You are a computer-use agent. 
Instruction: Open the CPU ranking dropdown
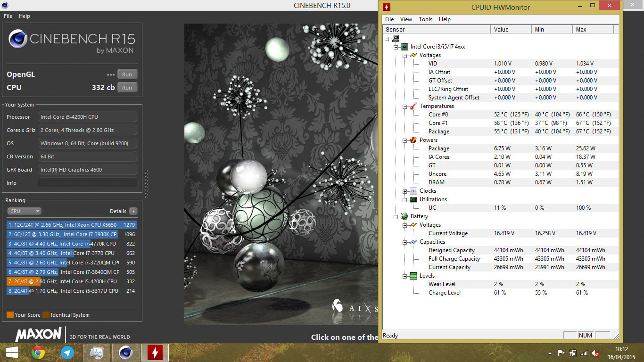tap(24, 211)
